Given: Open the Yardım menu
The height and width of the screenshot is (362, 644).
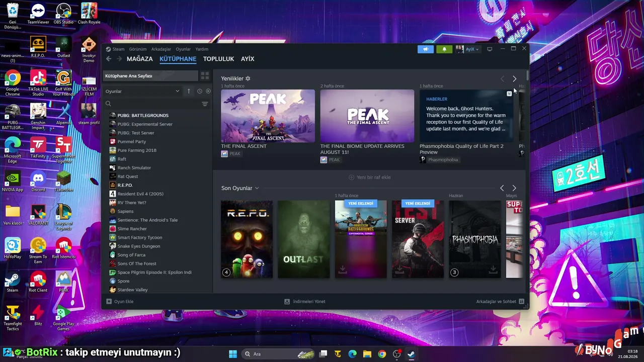Looking at the screenshot, I should tap(202, 49).
